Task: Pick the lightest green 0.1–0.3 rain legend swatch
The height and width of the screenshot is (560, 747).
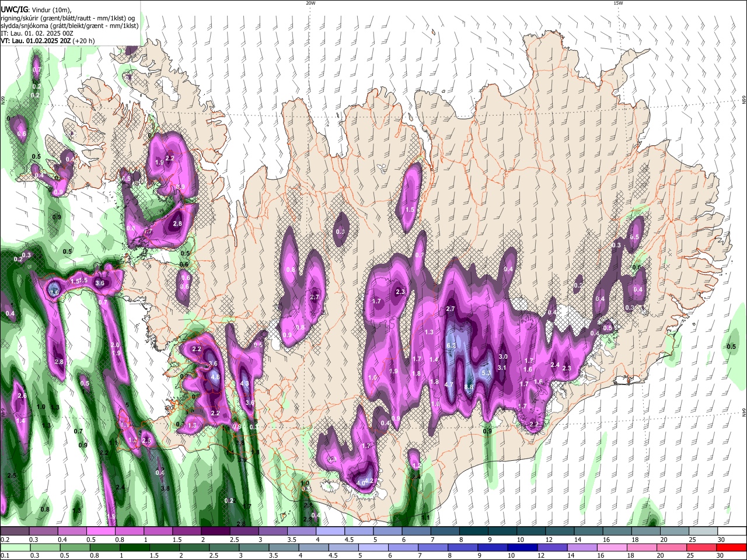Action: click(16, 547)
